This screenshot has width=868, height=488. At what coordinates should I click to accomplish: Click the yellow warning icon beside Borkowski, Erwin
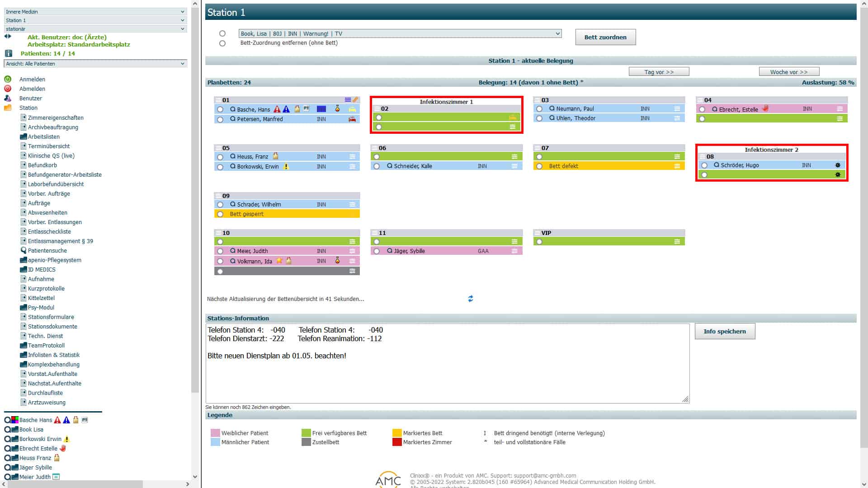coord(286,166)
